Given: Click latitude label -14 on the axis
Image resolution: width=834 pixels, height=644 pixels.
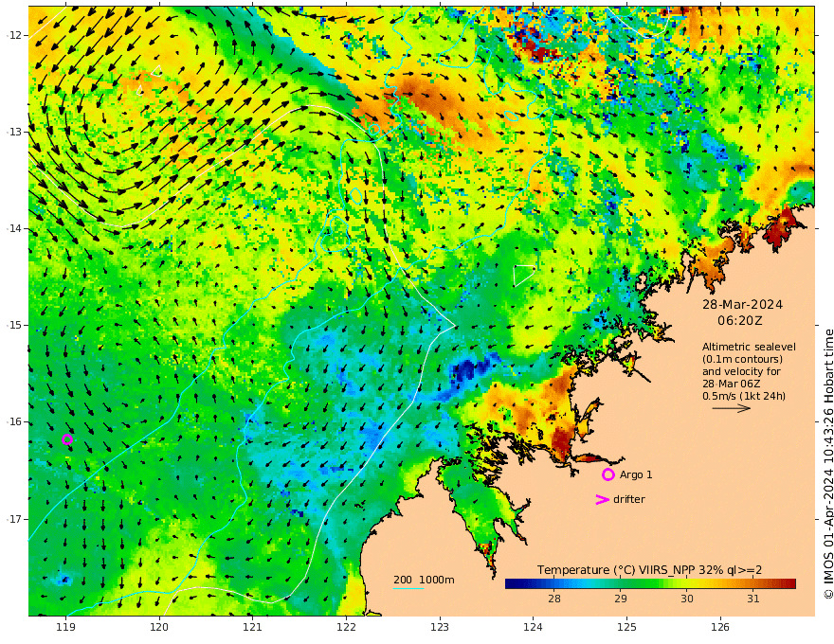Looking at the screenshot, I should click(x=14, y=228).
